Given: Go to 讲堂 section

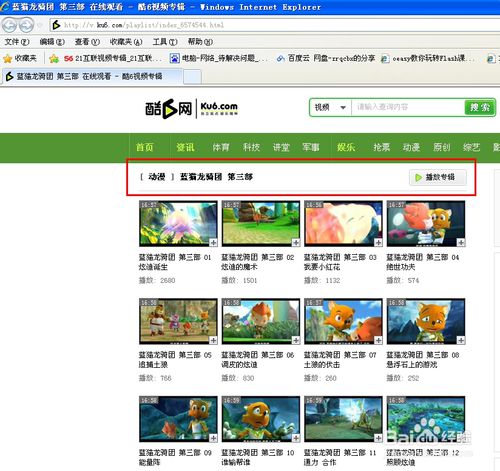Looking at the screenshot, I should [x=281, y=147].
